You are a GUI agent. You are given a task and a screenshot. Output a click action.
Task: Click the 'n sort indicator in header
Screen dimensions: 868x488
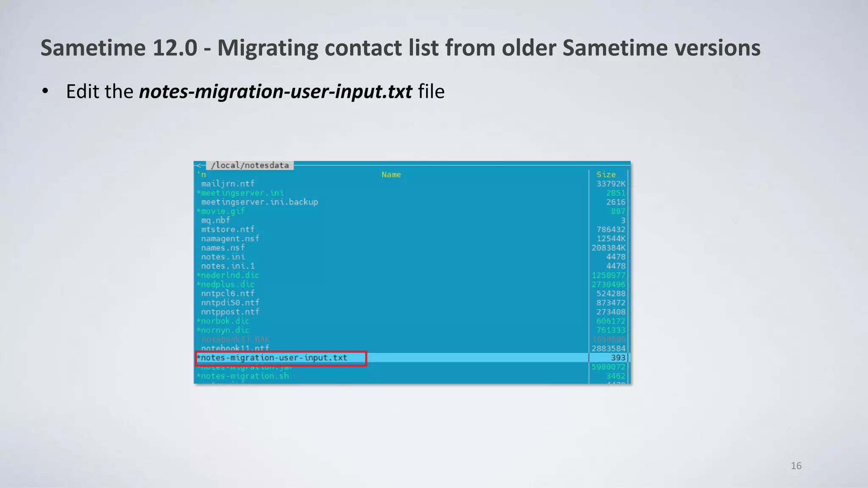pyautogui.click(x=202, y=175)
